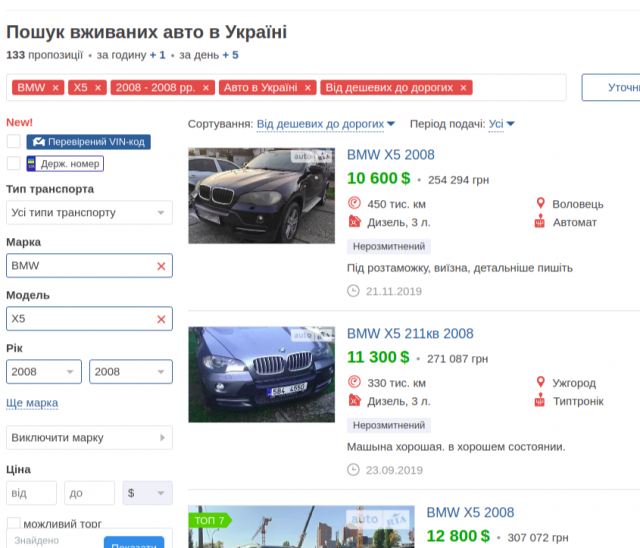
Task: Click the Уточнити button
Action: pos(611,87)
